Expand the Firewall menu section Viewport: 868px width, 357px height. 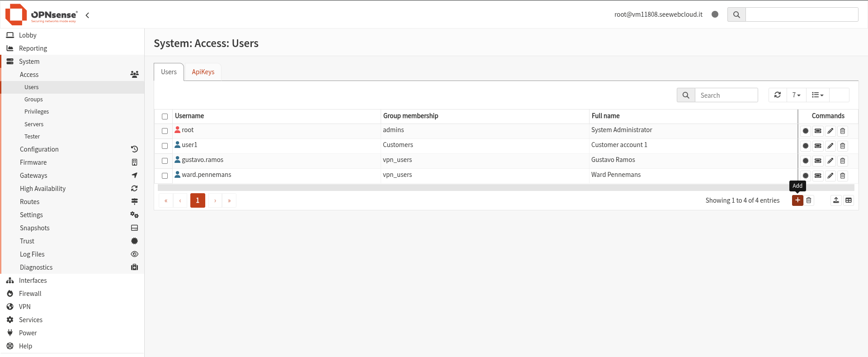(72, 294)
